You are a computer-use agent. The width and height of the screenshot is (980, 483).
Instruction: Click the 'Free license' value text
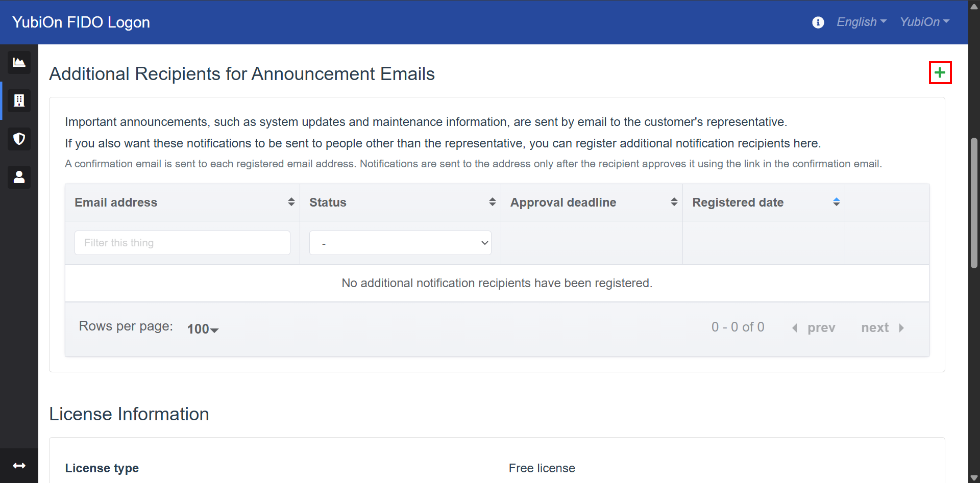[x=542, y=468]
